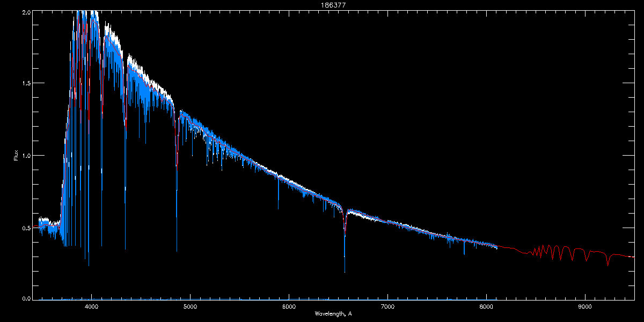Click the 6000 x-axis tick label
Viewport: 644px width, 322px height.
289,307
